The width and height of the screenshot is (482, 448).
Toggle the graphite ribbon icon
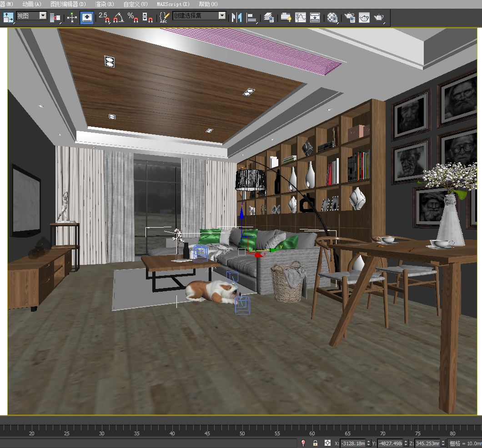pos(286,18)
